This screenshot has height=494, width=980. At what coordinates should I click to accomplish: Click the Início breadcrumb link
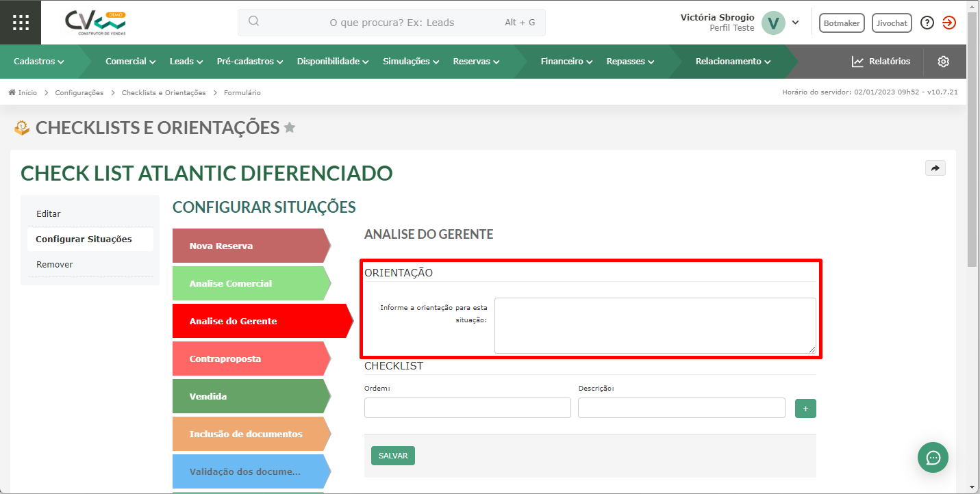tap(27, 92)
